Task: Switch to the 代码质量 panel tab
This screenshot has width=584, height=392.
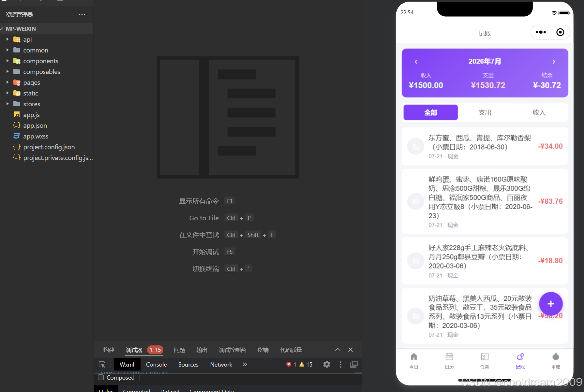Action: [291, 350]
